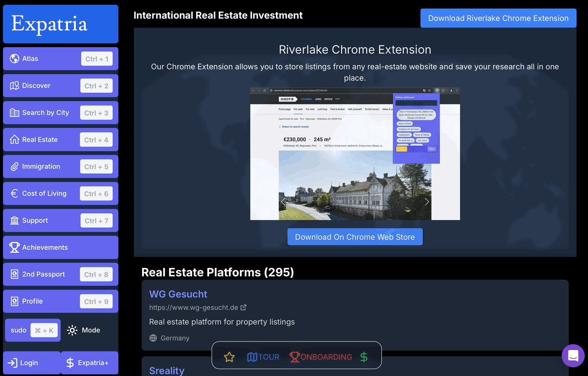Click the green dollar icon in floating bar
Viewport: 588px width, 376px height.
pyautogui.click(x=364, y=357)
